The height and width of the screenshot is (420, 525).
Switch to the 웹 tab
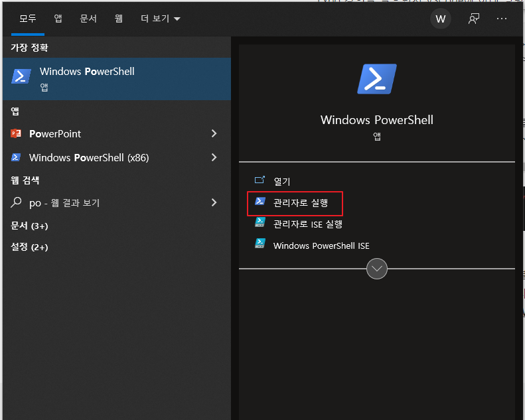tap(119, 19)
